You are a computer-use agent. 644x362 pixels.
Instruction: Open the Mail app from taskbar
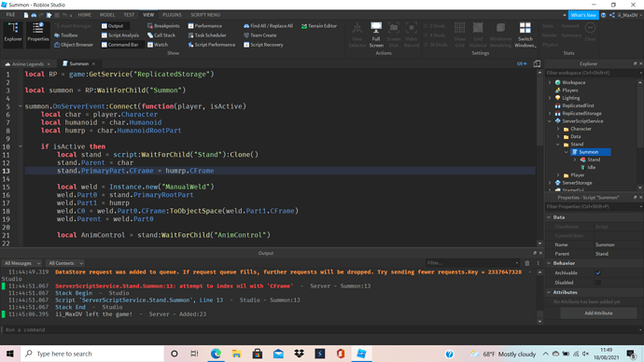pos(278,354)
